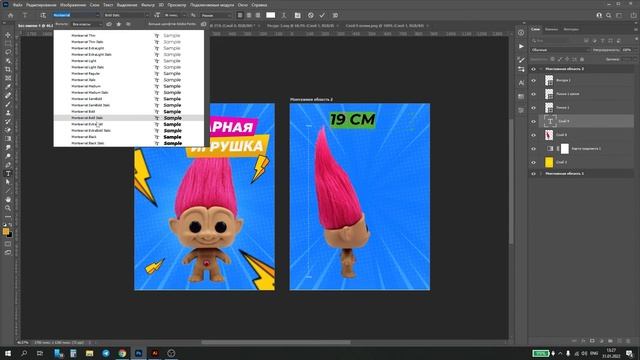Image resolution: width=640 pixels, height=360 pixels.
Task: Align text right in options bar
Action: tap(258, 15)
